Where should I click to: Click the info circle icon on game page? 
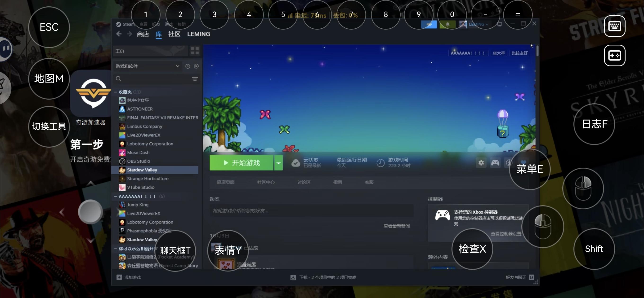click(509, 163)
